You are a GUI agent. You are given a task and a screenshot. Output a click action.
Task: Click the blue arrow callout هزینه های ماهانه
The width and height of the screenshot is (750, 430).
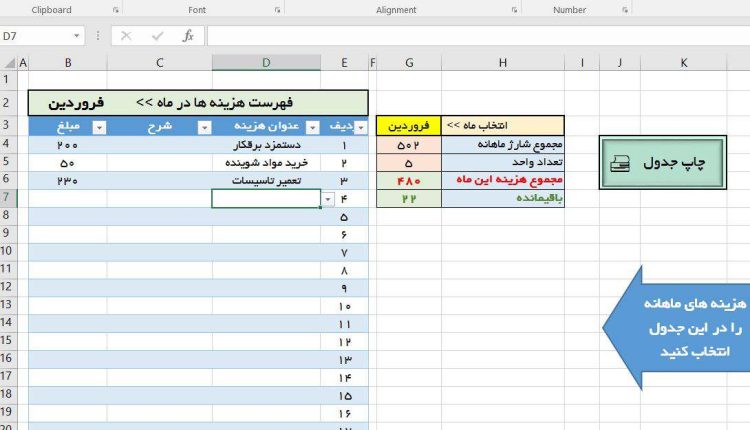click(x=676, y=328)
